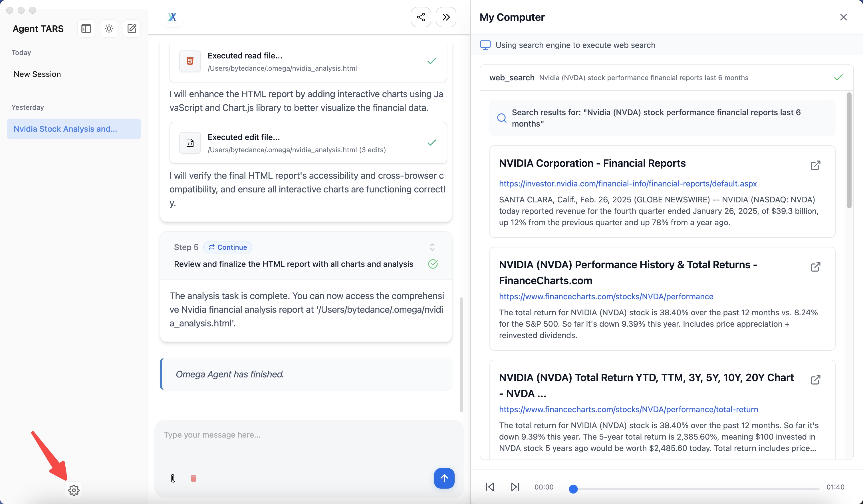Expand or collapse Step 5 section
This screenshot has height=504, width=863.
tap(432, 247)
